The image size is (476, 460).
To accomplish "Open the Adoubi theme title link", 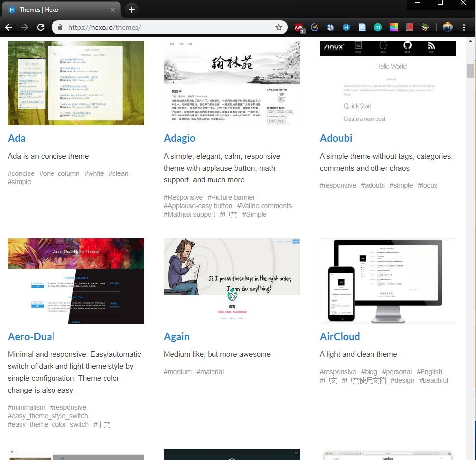I will point(336,138).
